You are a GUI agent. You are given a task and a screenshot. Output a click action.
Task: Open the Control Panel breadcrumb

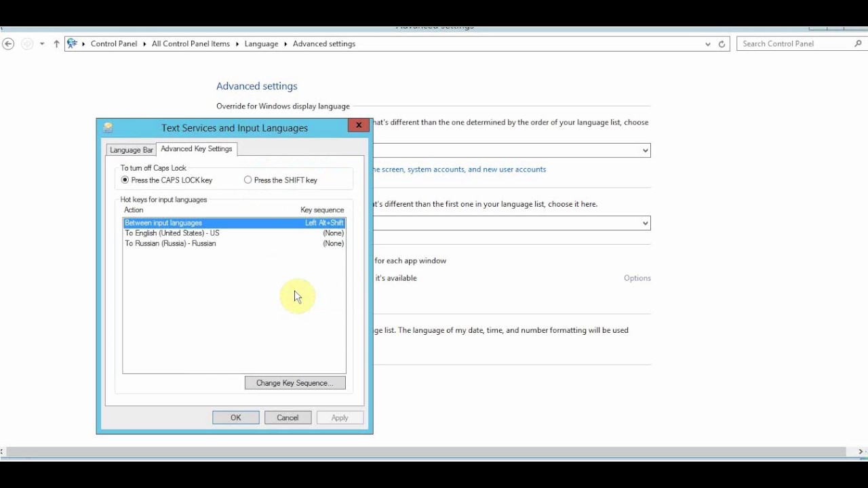[x=114, y=43]
